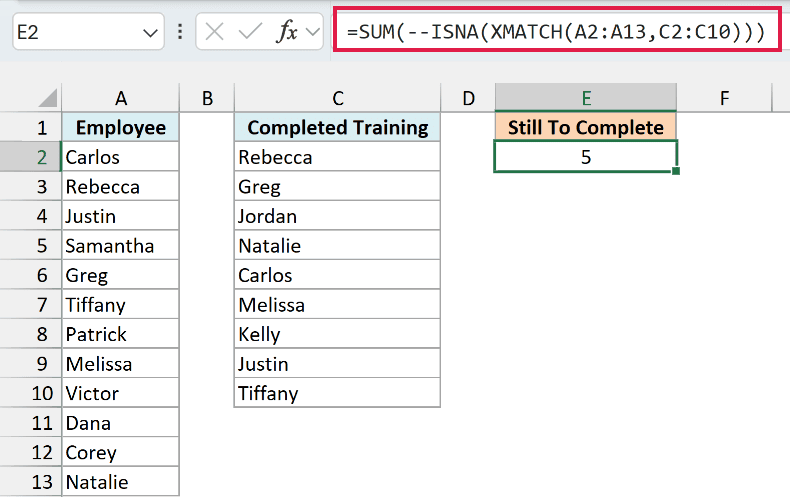Select Tiffany in the Employee column
This screenshot has height=497, width=790.
120,304
